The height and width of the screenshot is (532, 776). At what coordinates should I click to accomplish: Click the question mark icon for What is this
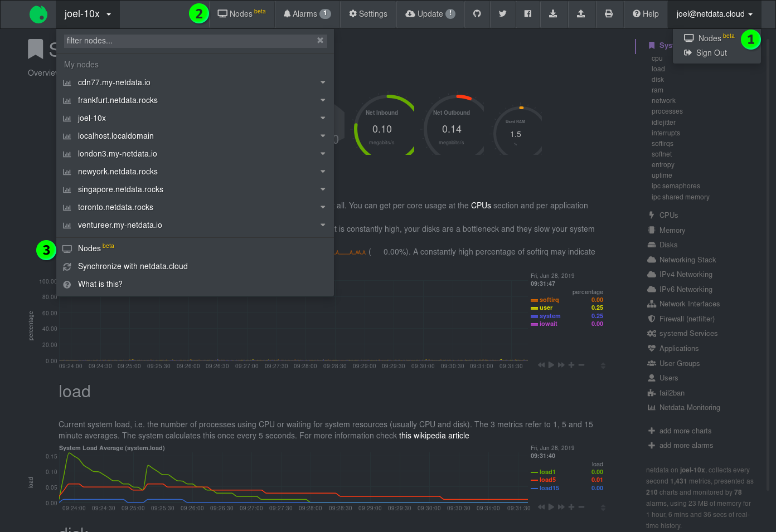[67, 284]
